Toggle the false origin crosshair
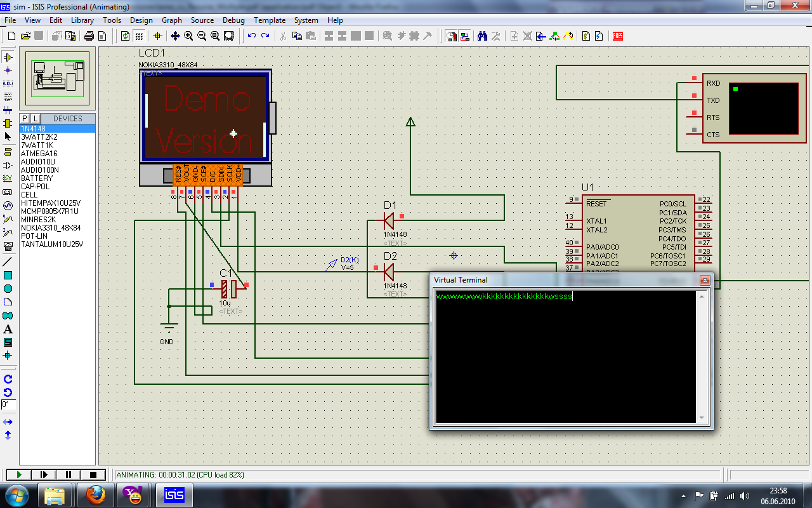This screenshot has width=812, height=508. point(157,36)
